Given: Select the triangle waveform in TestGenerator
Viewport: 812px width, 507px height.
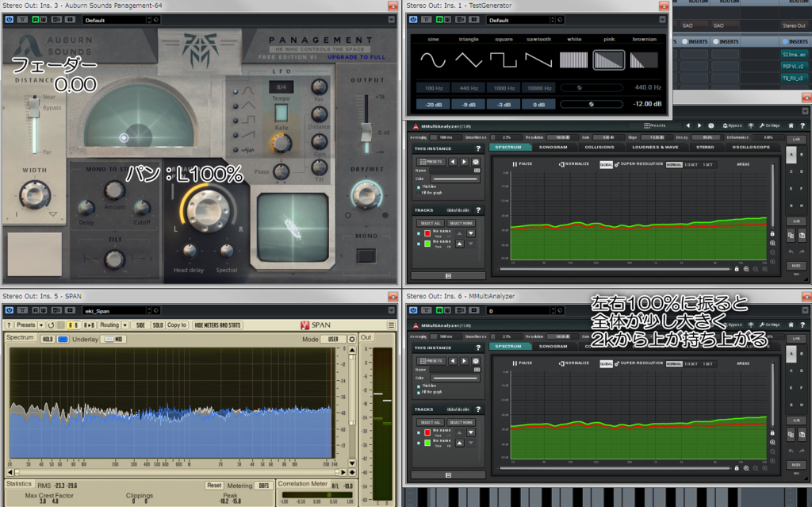Looking at the screenshot, I should (x=468, y=60).
